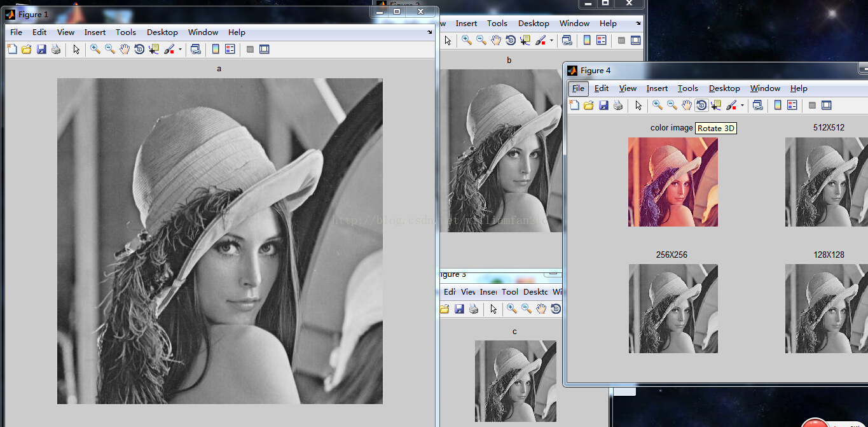Image resolution: width=868 pixels, height=427 pixels.
Task: Open Desktop menu in Figure 1
Action: 162,32
